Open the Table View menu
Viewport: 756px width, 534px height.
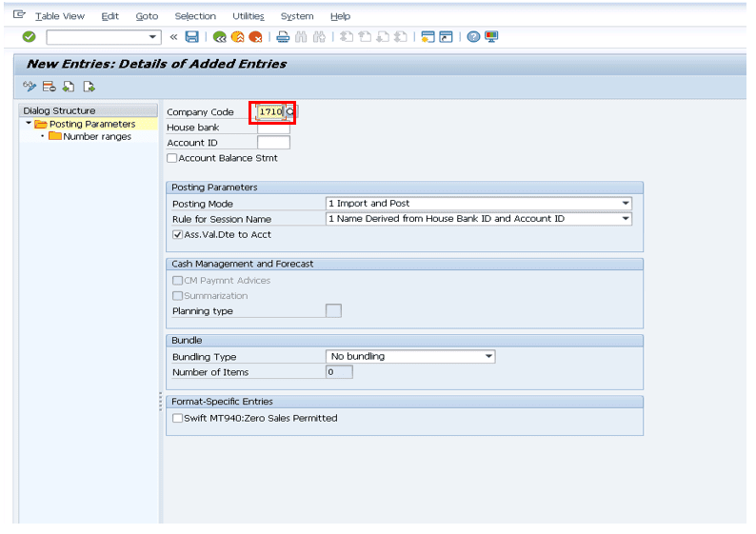coord(60,16)
